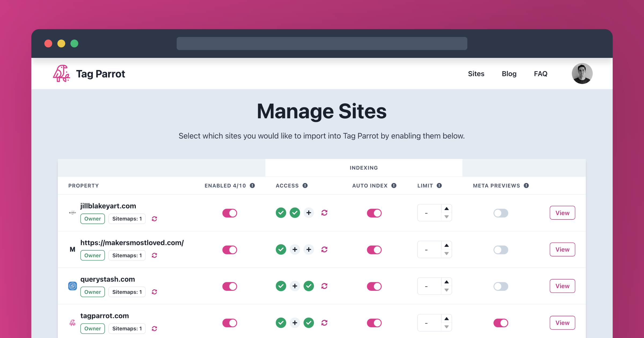This screenshot has width=644, height=338.
Task: Open info icon next to Auto Index
Action: 394,186
